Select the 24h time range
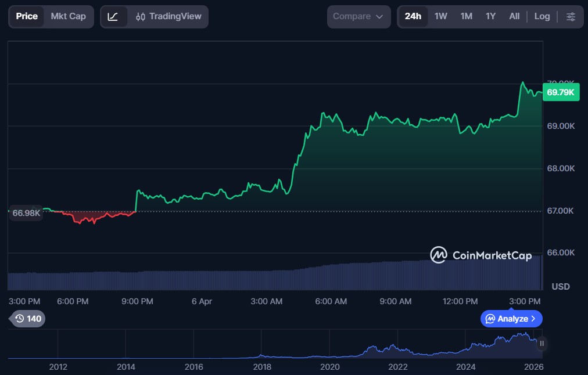 click(413, 16)
